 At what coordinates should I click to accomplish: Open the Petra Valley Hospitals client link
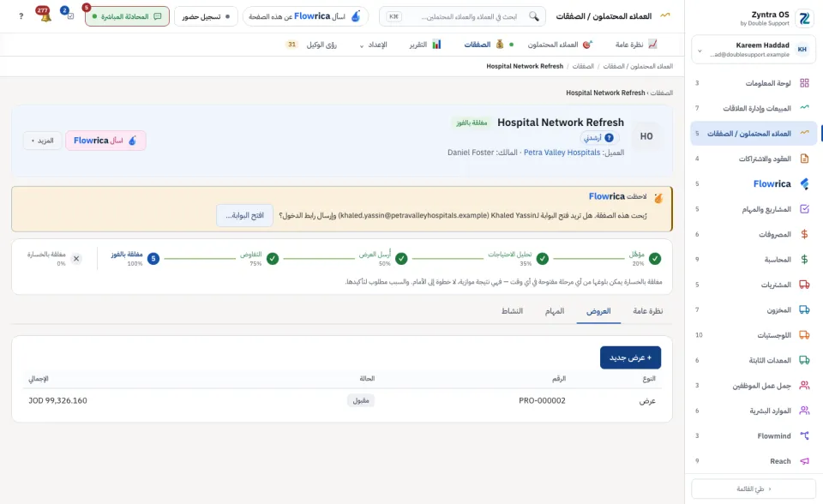(x=562, y=153)
